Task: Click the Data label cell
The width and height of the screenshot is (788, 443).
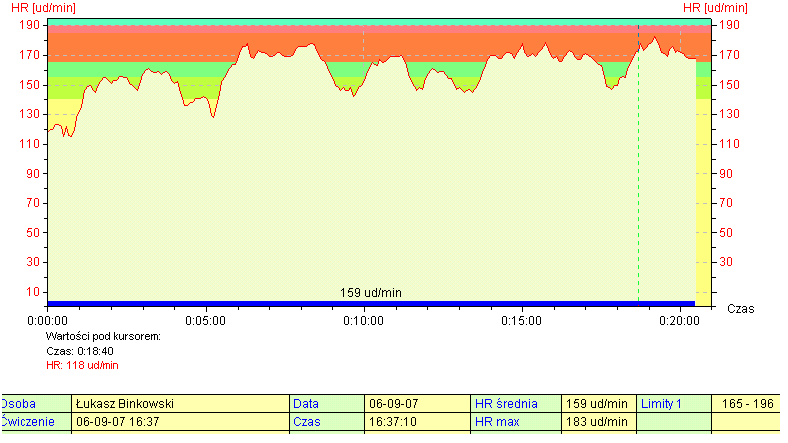Action: (x=327, y=404)
